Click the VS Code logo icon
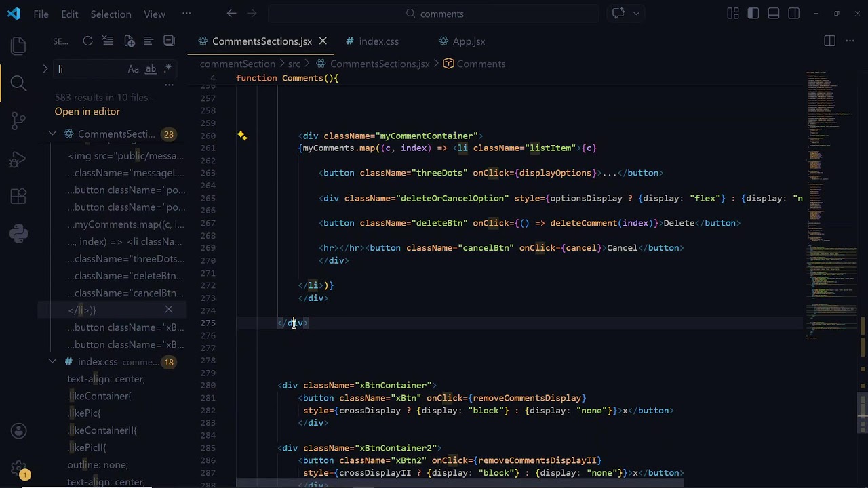The height and width of the screenshot is (488, 868). [x=14, y=14]
